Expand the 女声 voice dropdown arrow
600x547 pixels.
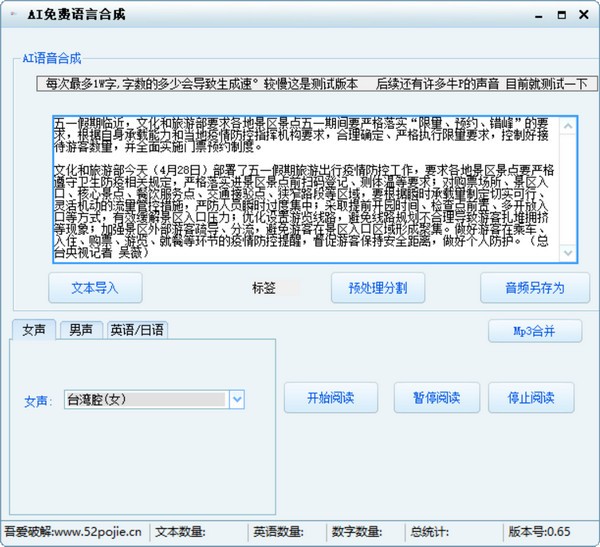click(x=237, y=400)
